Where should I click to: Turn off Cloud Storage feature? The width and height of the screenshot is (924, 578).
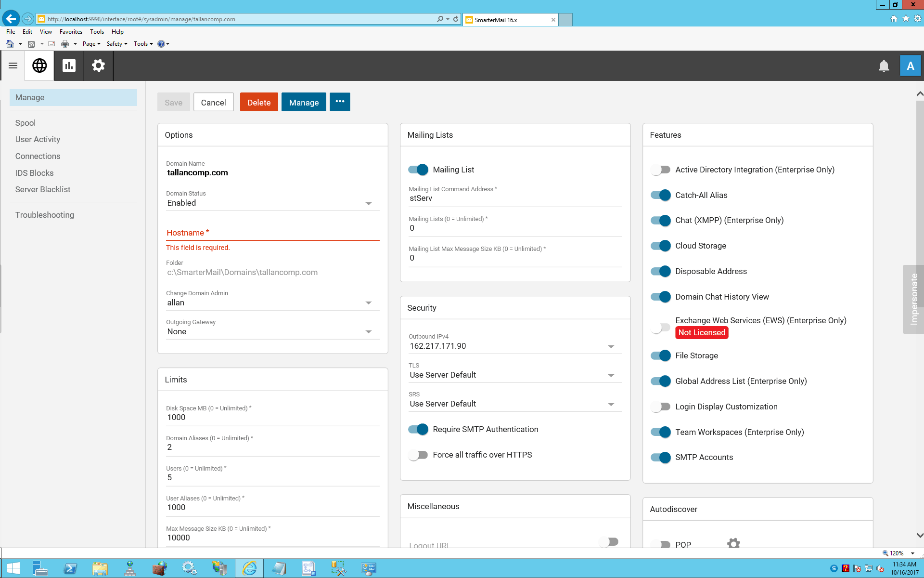tap(660, 246)
